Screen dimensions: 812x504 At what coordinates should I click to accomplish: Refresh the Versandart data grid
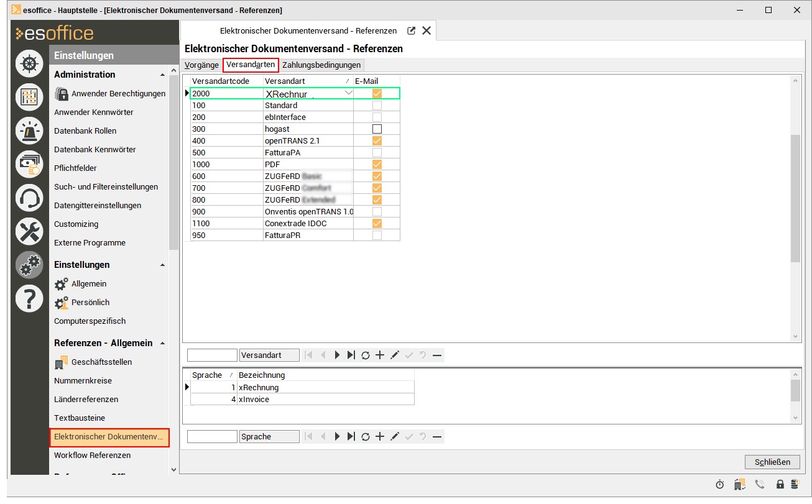pyautogui.click(x=366, y=355)
